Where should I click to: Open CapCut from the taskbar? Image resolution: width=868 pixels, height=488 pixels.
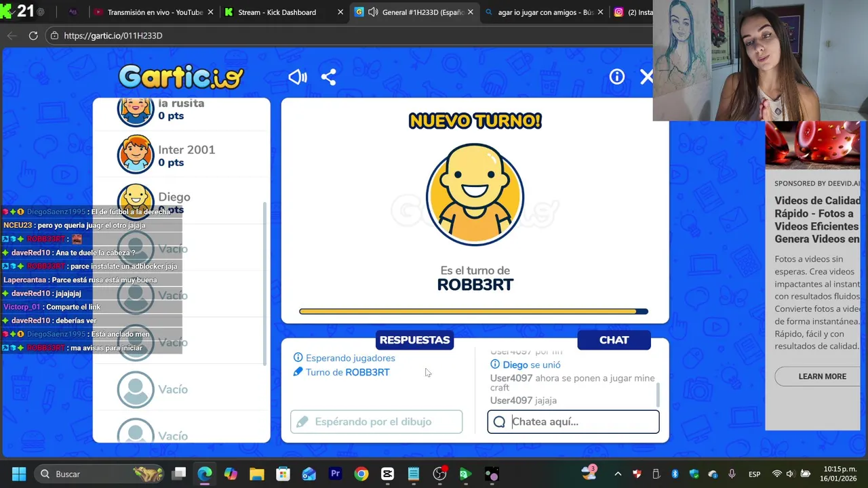click(387, 474)
